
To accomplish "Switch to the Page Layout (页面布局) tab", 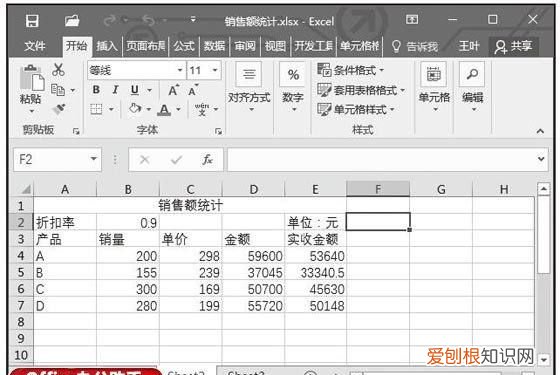I will [x=145, y=46].
